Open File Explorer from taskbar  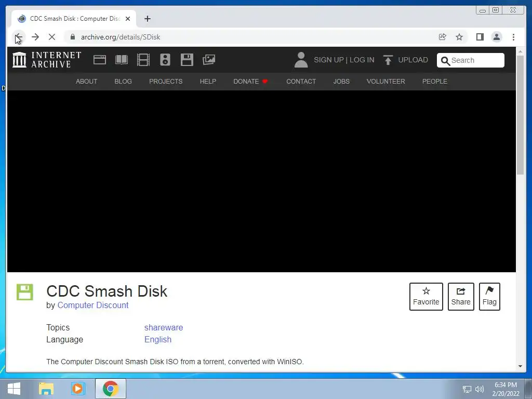click(46, 389)
